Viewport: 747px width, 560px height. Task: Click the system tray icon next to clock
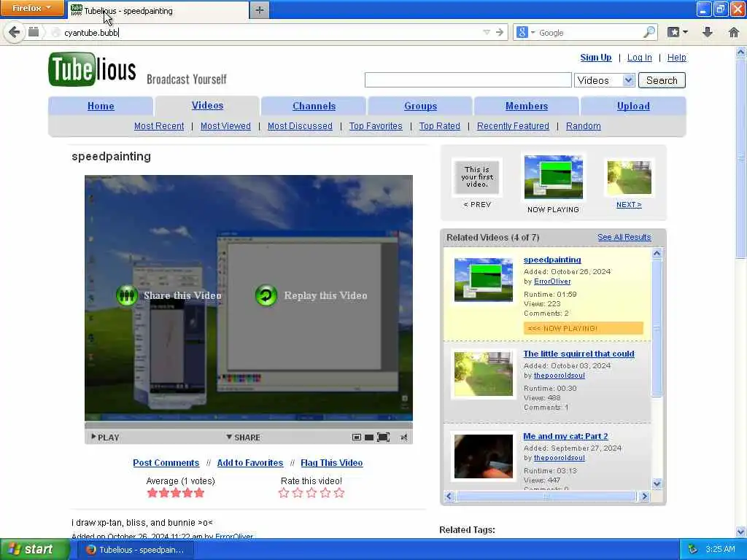(693, 550)
